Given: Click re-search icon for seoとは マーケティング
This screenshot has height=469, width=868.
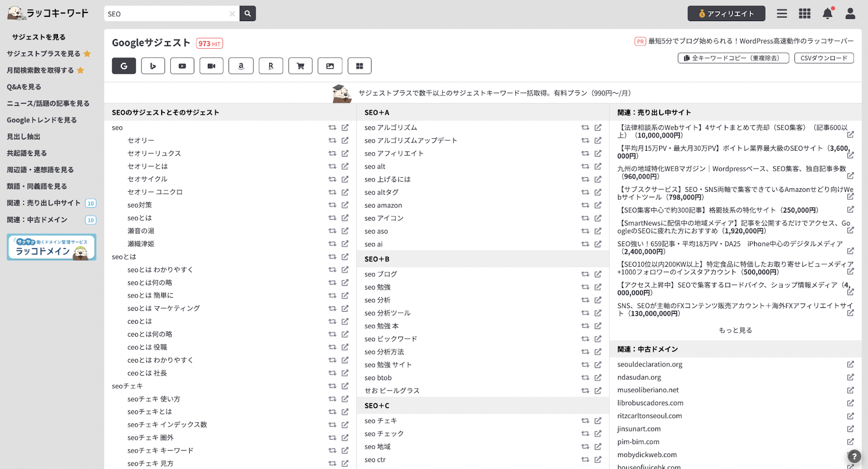Looking at the screenshot, I should (x=332, y=308).
